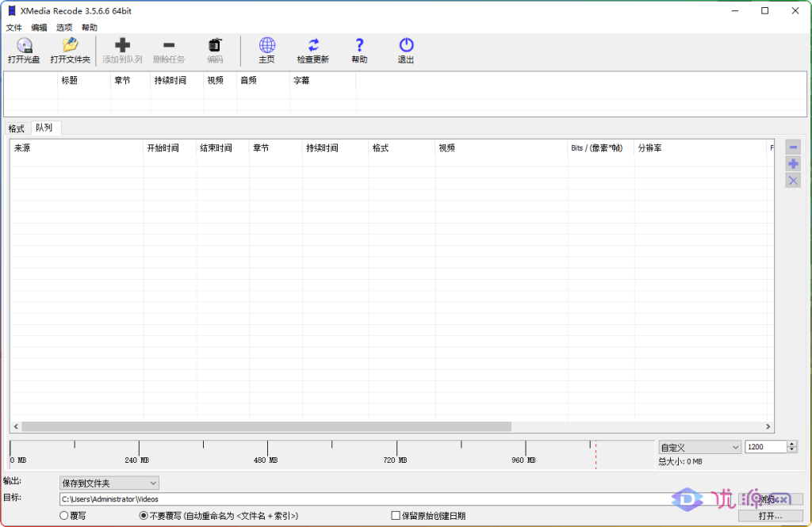Click the red dashed size limit marker
The width and height of the screenshot is (812, 527).
(596, 455)
